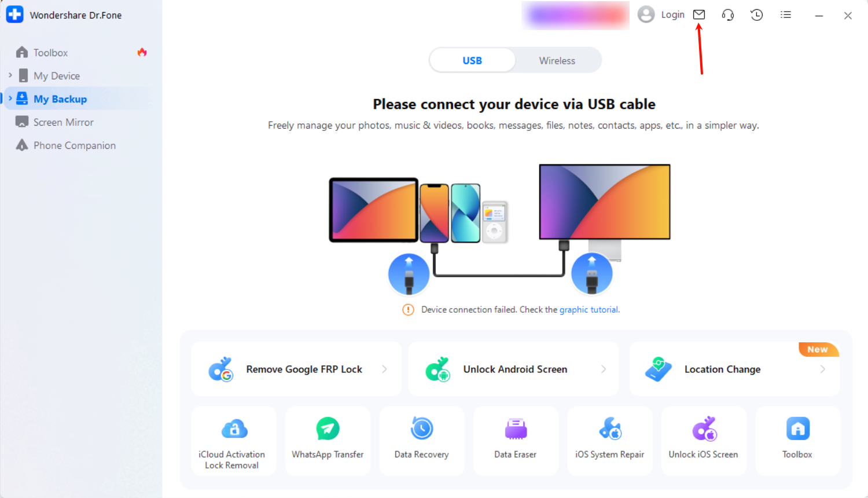Open the Data Recovery tool
Screen dimensions: 868x498
coord(422,441)
